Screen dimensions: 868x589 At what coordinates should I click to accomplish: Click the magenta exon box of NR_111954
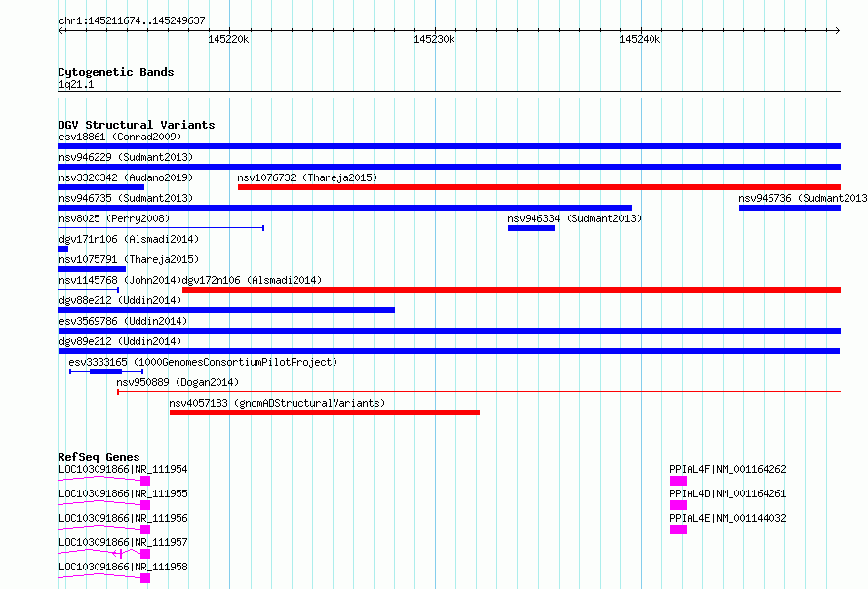point(145,481)
